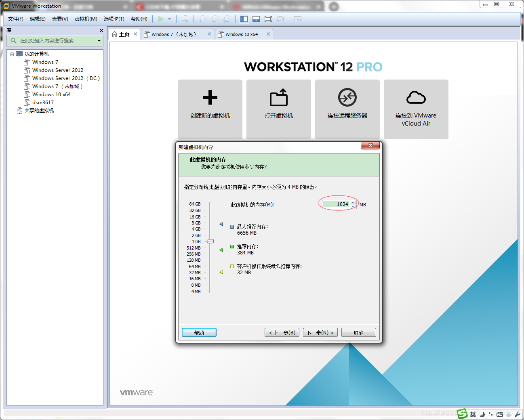Close the 新建虚拟机向导 dialog
Image resolution: width=524 pixels, height=420 pixels.
coord(370,145)
